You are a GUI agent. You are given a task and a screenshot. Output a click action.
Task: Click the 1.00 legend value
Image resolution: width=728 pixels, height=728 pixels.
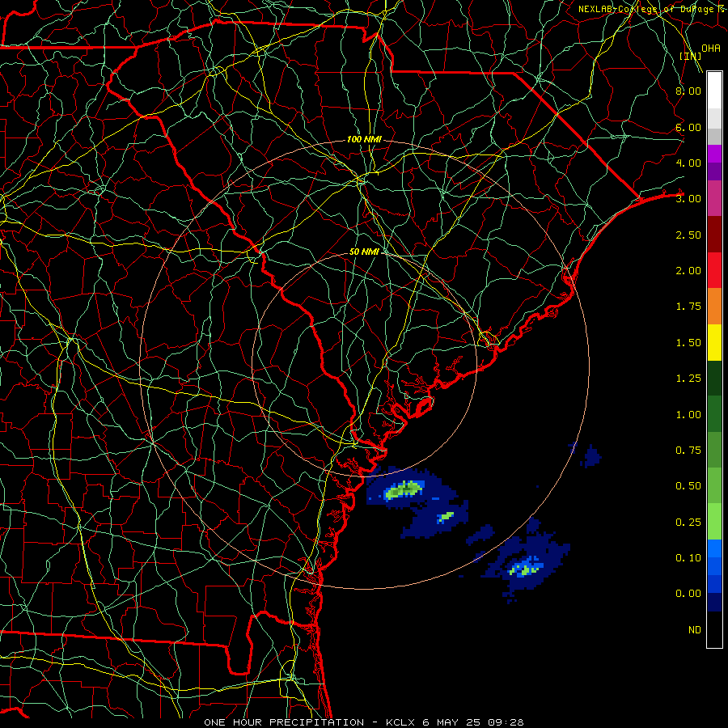tap(688, 415)
